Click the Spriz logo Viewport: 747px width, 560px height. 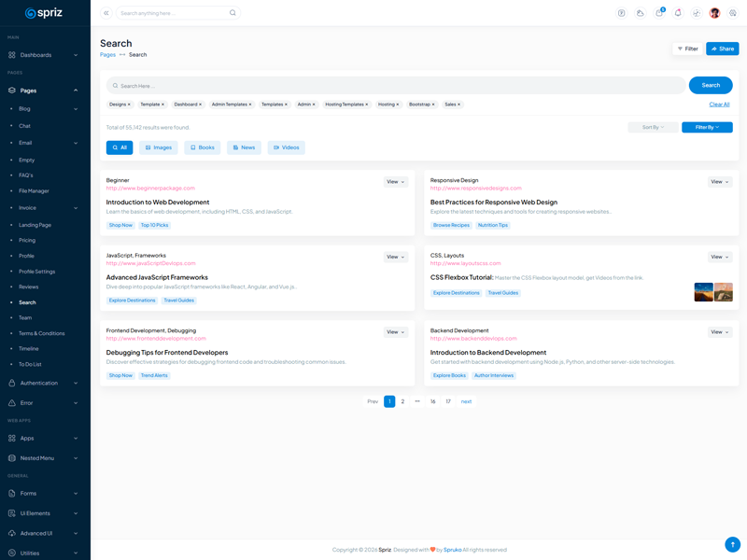tap(45, 13)
